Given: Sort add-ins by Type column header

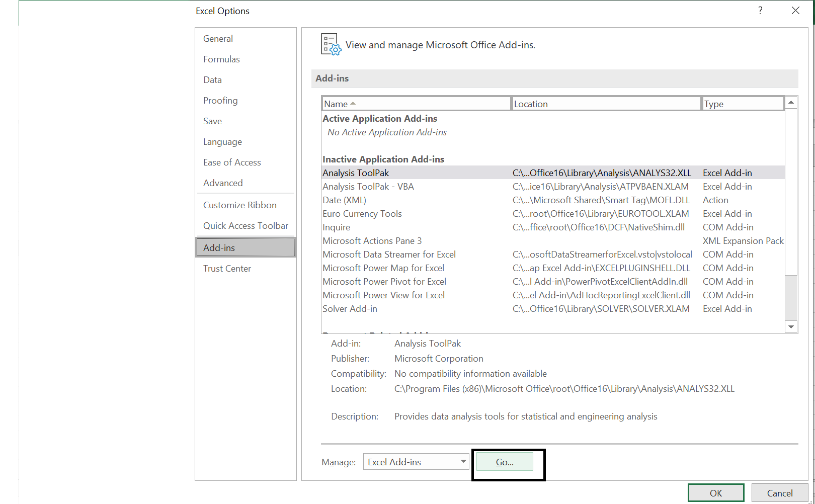Looking at the screenshot, I should (x=743, y=104).
